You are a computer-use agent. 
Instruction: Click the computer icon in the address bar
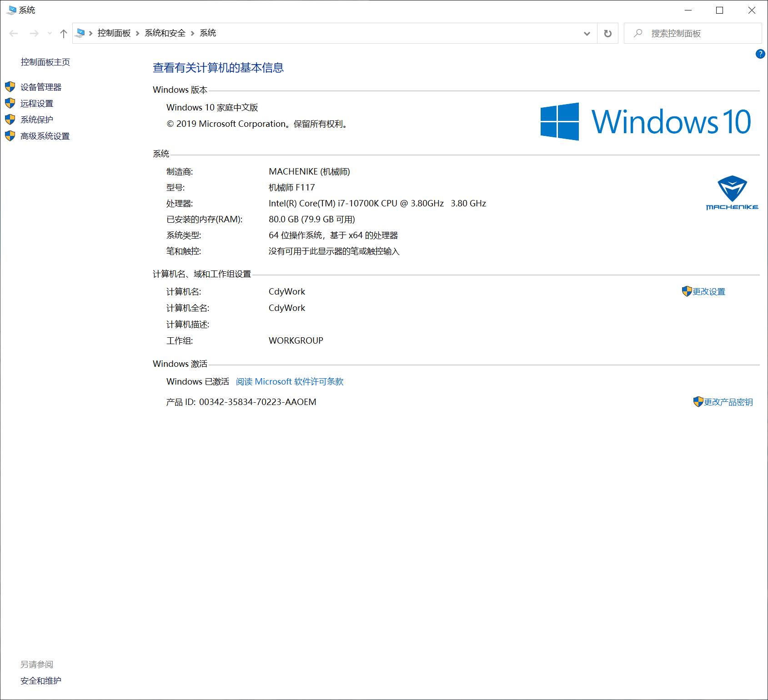pyautogui.click(x=80, y=33)
